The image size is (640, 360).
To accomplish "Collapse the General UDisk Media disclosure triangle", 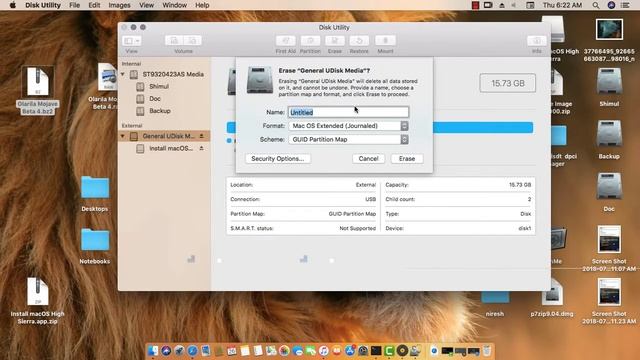I will (122, 136).
